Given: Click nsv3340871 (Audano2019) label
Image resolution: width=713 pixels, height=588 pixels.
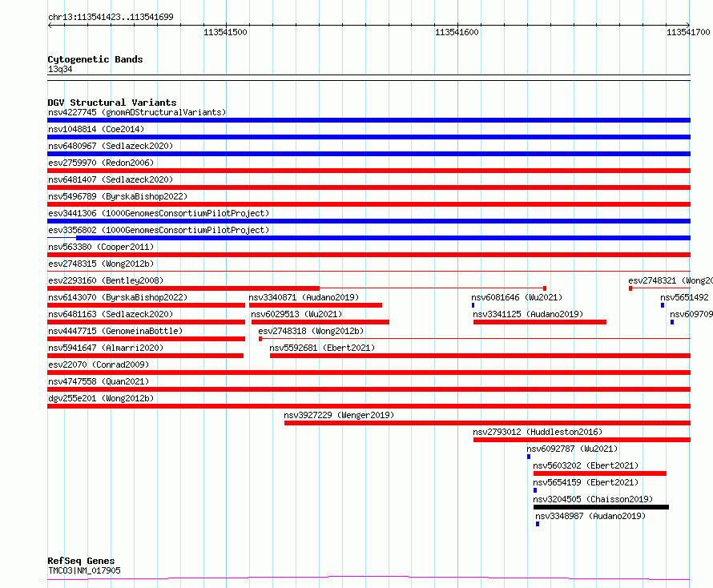Looking at the screenshot, I should (x=304, y=297).
